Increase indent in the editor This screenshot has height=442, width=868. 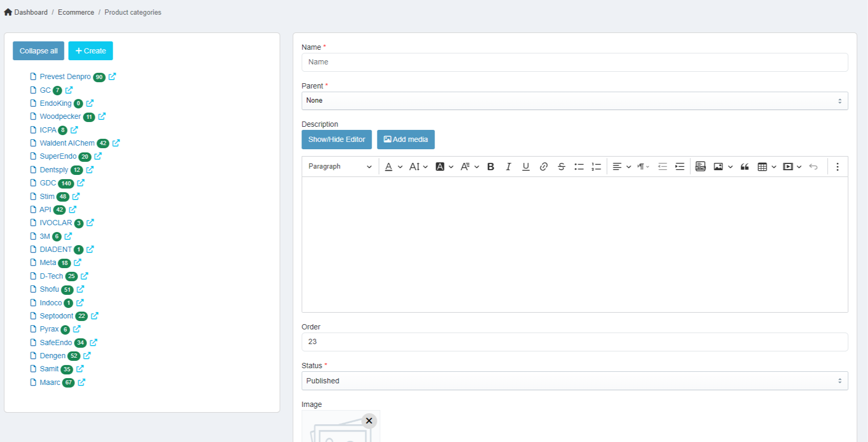click(x=680, y=167)
